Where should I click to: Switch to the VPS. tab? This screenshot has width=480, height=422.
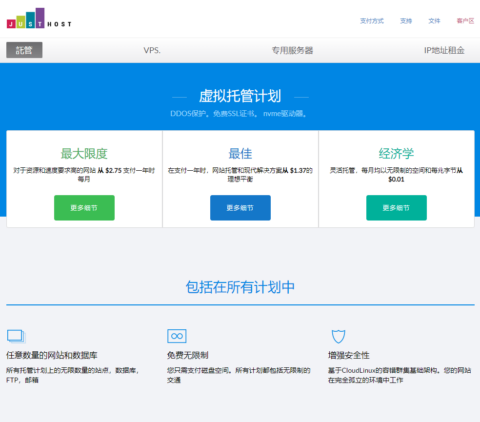point(152,50)
